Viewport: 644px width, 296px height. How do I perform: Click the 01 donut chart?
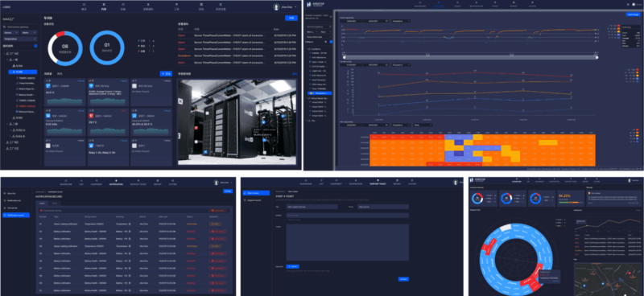(x=107, y=47)
